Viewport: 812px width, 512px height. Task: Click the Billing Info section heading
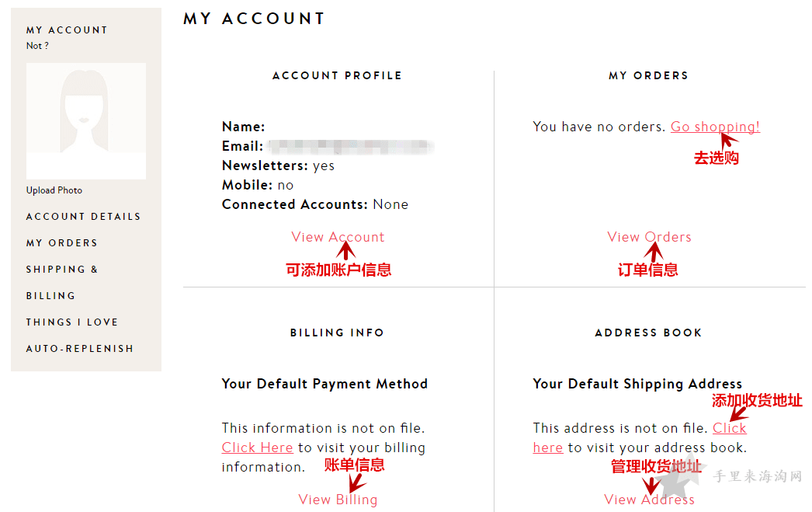coord(337,333)
